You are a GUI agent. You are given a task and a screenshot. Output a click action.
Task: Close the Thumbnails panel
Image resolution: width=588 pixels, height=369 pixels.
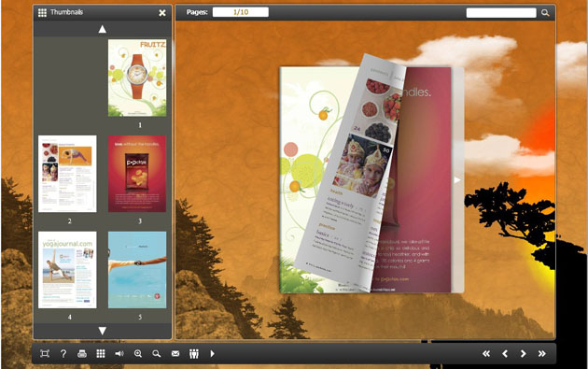(x=162, y=13)
